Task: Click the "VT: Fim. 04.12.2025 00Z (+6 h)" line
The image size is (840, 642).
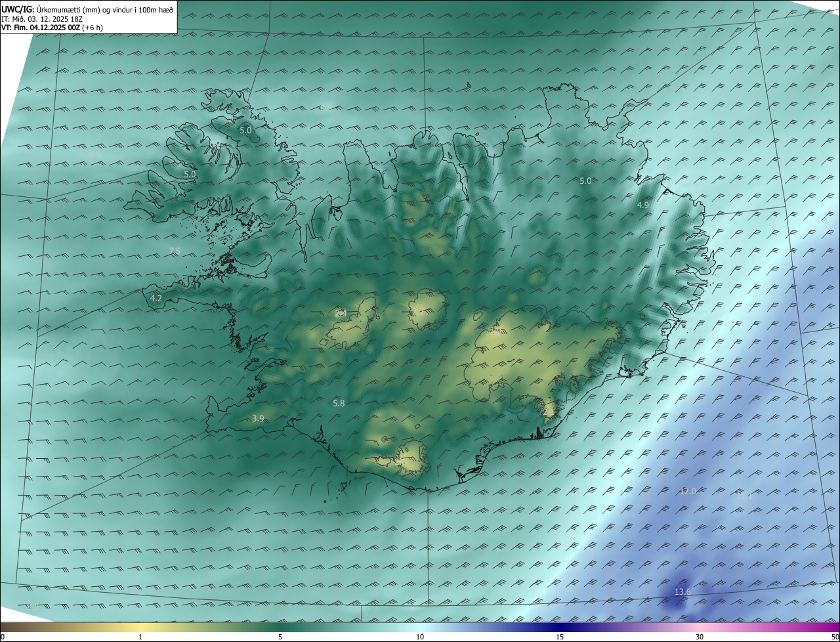Action: tap(52, 28)
